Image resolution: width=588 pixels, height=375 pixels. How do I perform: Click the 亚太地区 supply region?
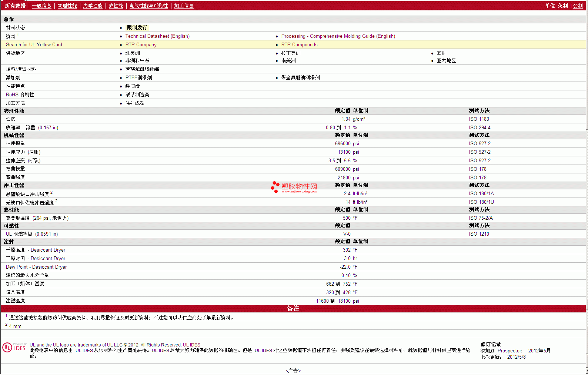point(446,60)
